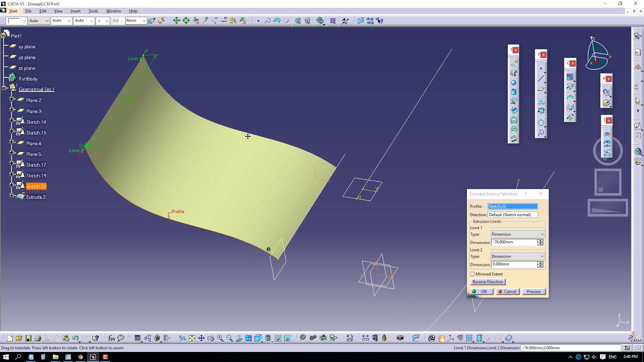This screenshot has height=362, width=644.
Task: Click the 2:40 PM clock in taskbar
Action: point(630,357)
